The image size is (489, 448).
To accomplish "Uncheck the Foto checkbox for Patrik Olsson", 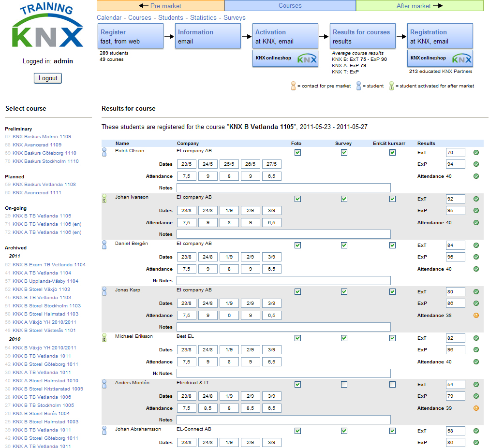I will [297, 153].
